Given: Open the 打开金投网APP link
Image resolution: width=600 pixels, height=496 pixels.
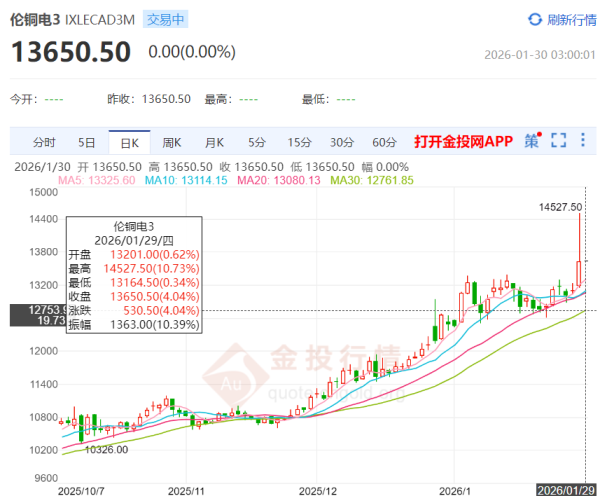Looking at the screenshot, I should (463, 141).
